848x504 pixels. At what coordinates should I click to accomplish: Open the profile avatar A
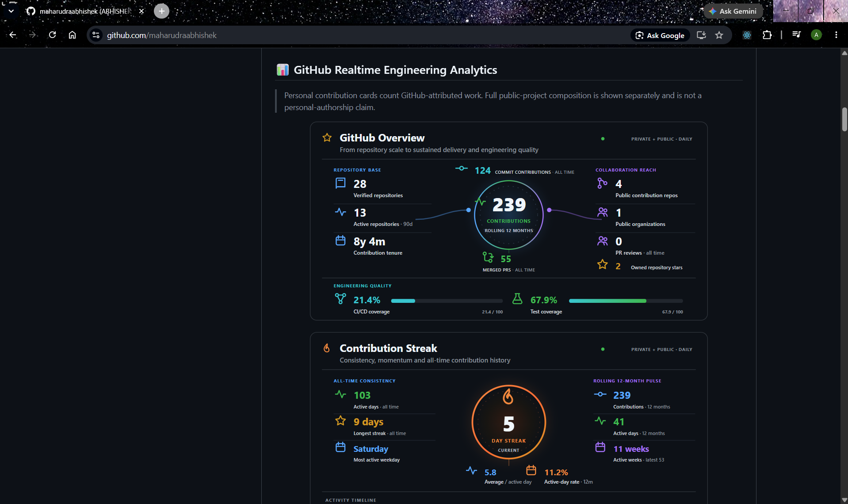(x=816, y=35)
